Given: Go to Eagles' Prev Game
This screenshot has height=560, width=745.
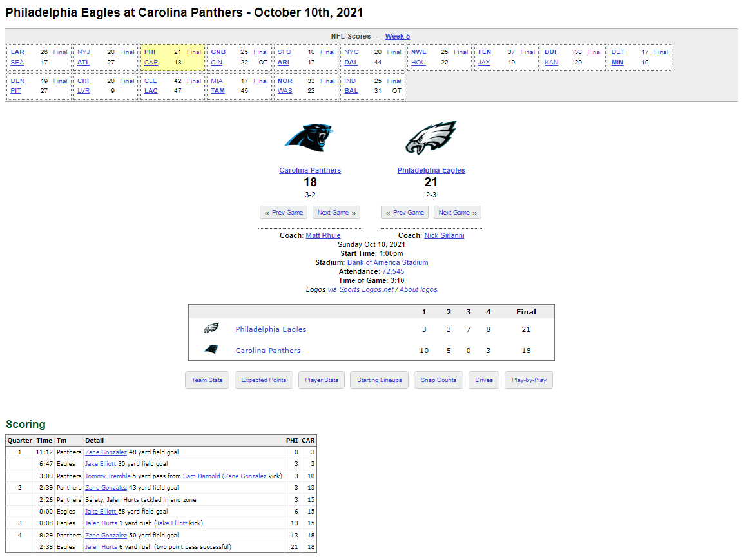Looking at the screenshot, I should click(405, 212).
